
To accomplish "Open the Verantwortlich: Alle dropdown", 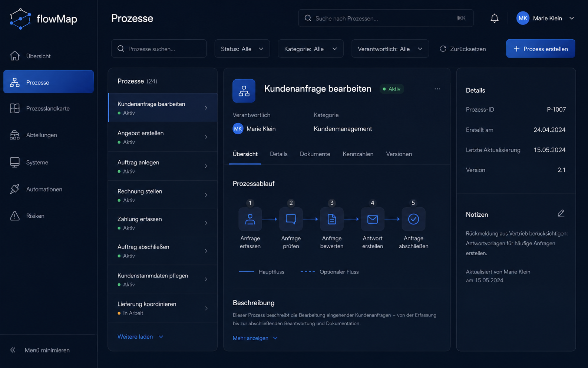I will click(x=390, y=49).
